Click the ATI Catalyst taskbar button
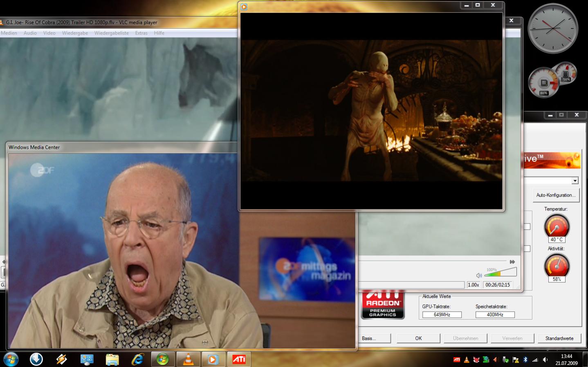This screenshot has height=367, width=588. [x=239, y=359]
